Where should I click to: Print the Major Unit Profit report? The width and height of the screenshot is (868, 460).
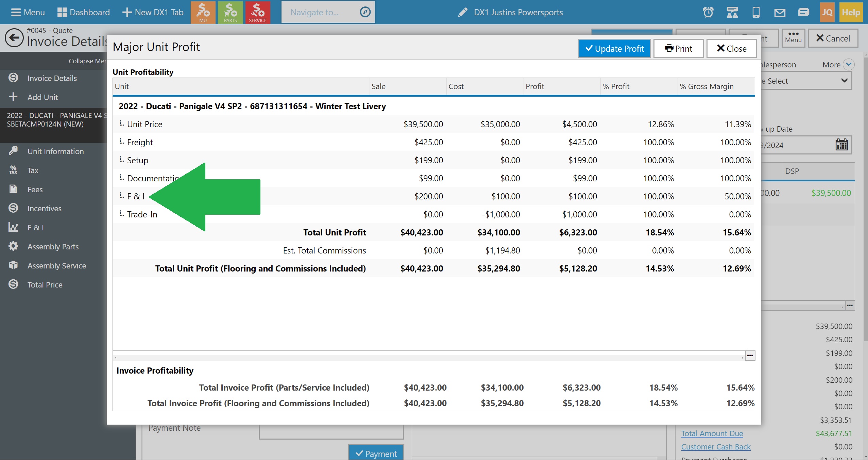(x=678, y=49)
